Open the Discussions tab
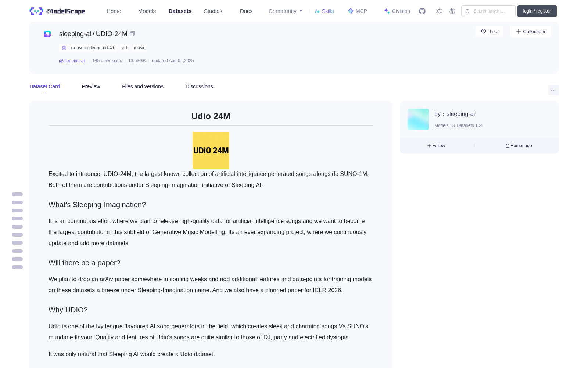The image size is (588, 368). [x=199, y=86]
